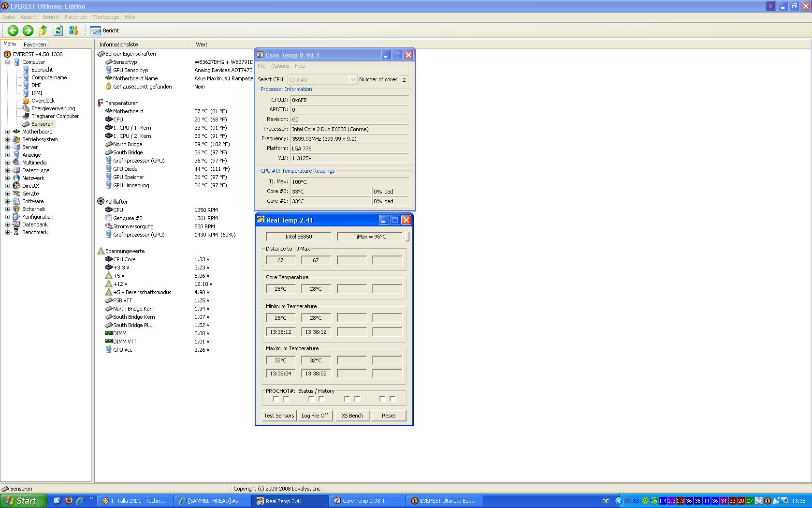Switch to the Favoriten tab

click(x=35, y=45)
